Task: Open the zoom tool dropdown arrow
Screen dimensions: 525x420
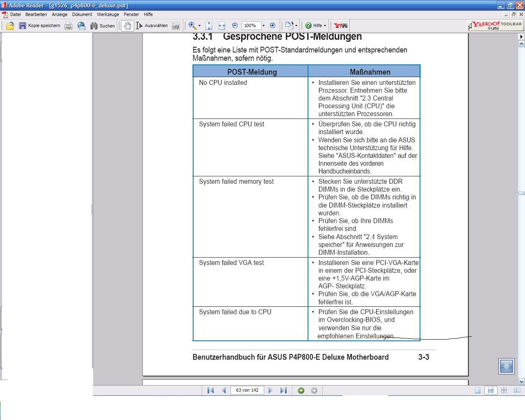Action: point(200,25)
